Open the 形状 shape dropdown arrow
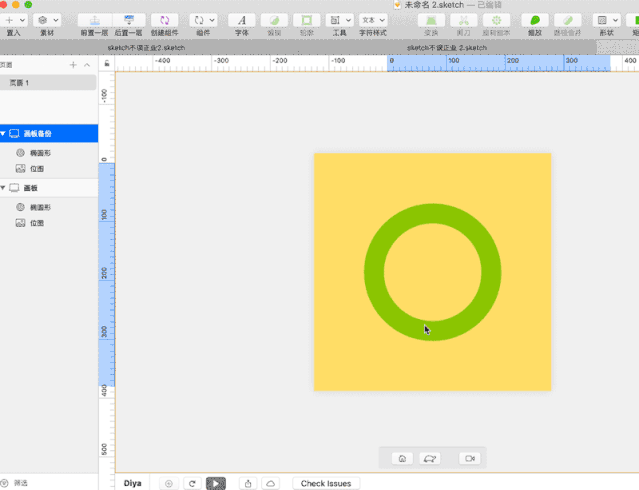 [615, 20]
